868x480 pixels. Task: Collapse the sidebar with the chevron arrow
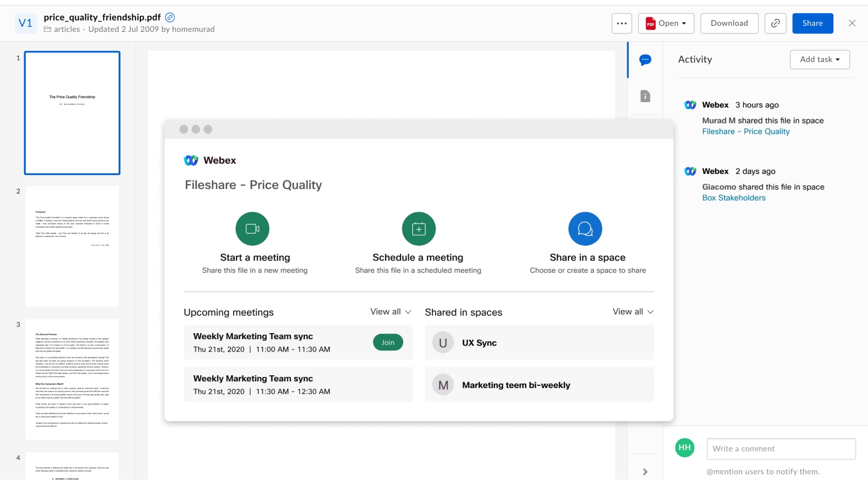click(645, 471)
